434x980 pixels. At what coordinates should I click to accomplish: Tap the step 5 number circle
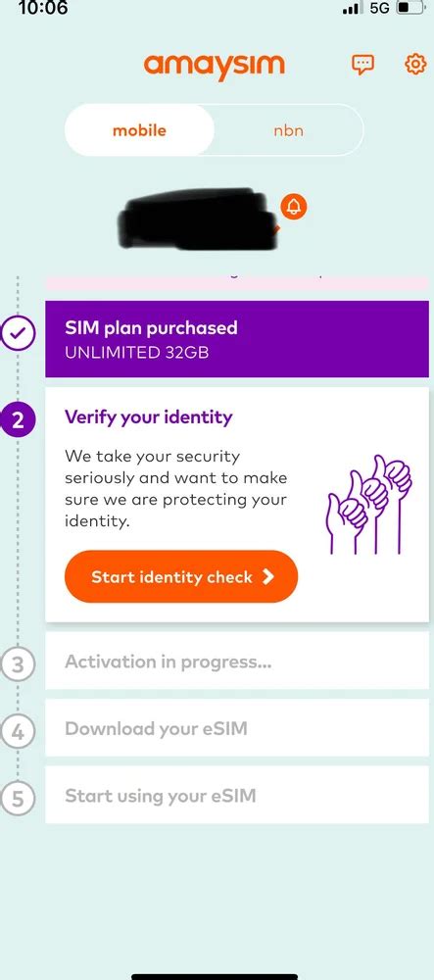click(17, 798)
